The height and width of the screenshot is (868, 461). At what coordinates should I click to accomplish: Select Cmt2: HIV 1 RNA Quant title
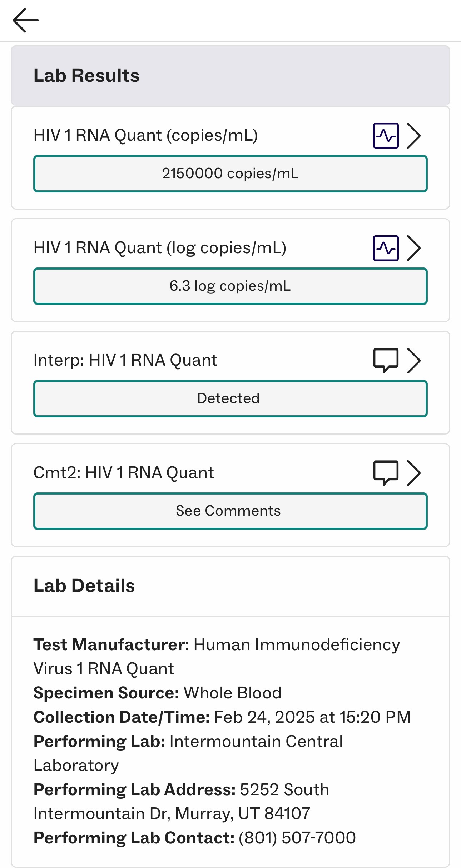click(123, 473)
